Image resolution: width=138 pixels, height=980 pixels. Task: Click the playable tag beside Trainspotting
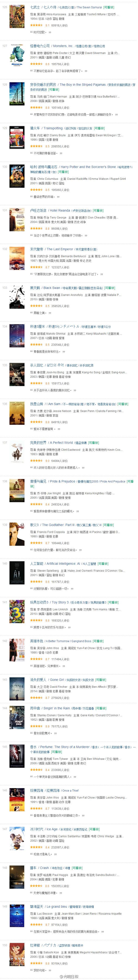(99, 128)
